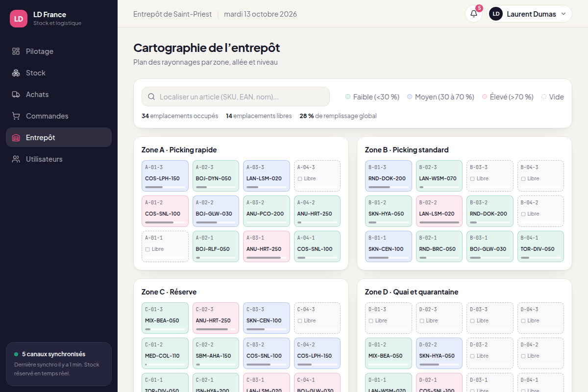Click the Libre square icon in slot A-04-3
The width and height of the screenshot is (588, 392).
(299, 179)
